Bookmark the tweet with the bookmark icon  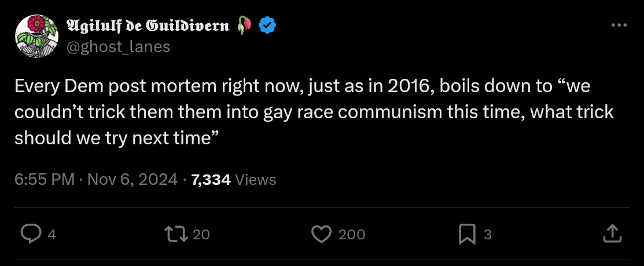coord(466,234)
